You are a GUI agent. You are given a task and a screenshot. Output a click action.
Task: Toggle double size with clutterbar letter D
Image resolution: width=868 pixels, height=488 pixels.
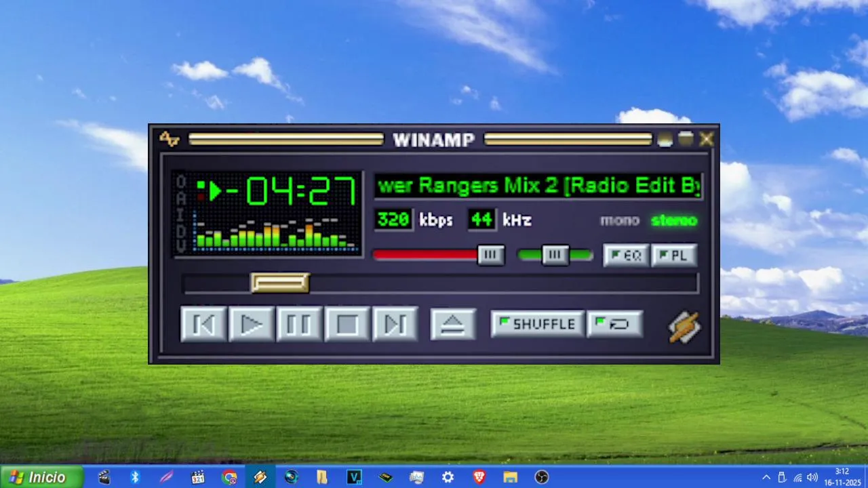pyautogui.click(x=181, y=230)
